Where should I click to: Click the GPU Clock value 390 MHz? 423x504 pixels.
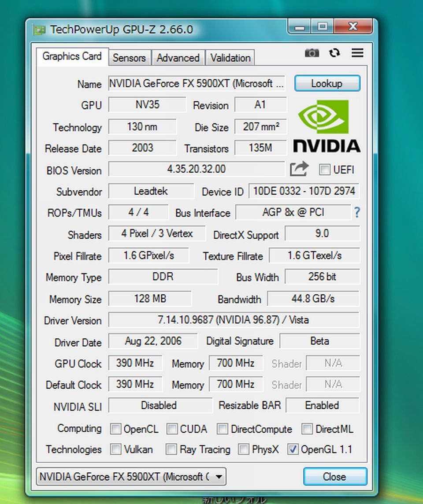point(135,363)
